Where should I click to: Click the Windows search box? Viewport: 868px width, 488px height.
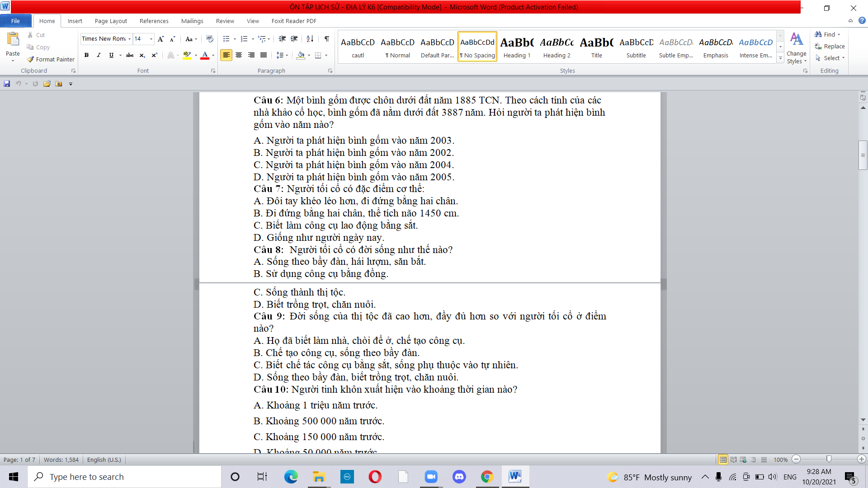124,477
